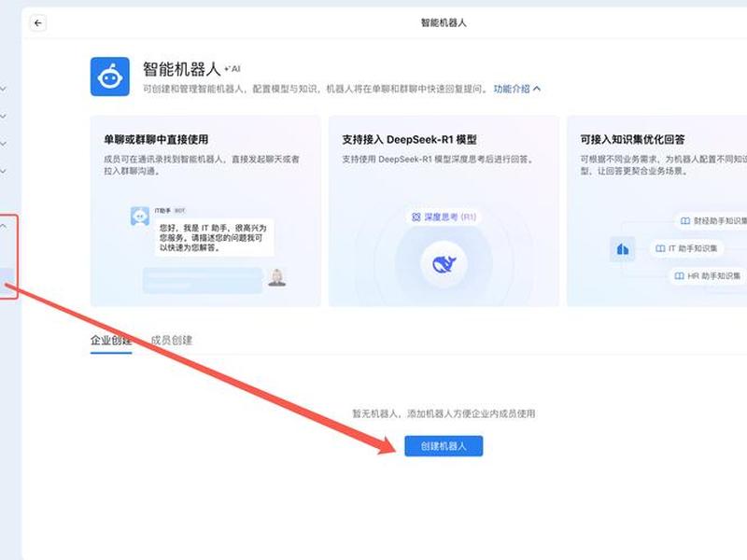Switch to the 企业创建 tab
Image resolution: width=747 pixels, height=560 pixels.
point(111,341)
